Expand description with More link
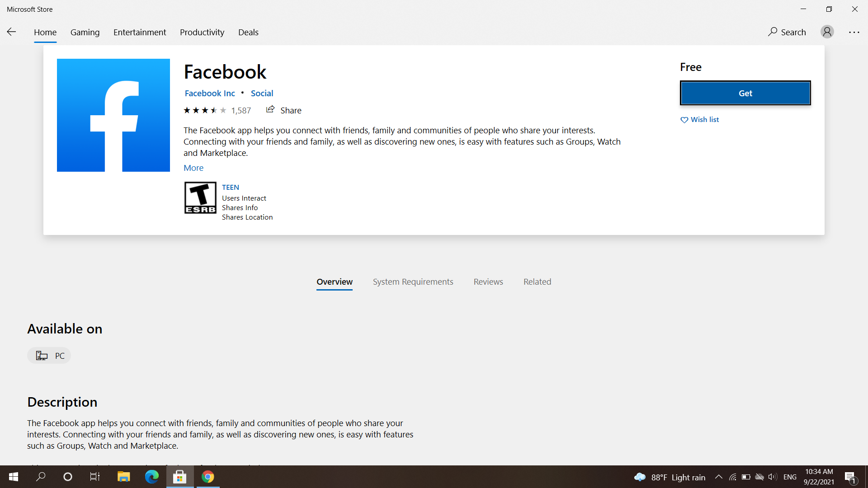This screenshot has height=488, width=868. pos(193,168)
